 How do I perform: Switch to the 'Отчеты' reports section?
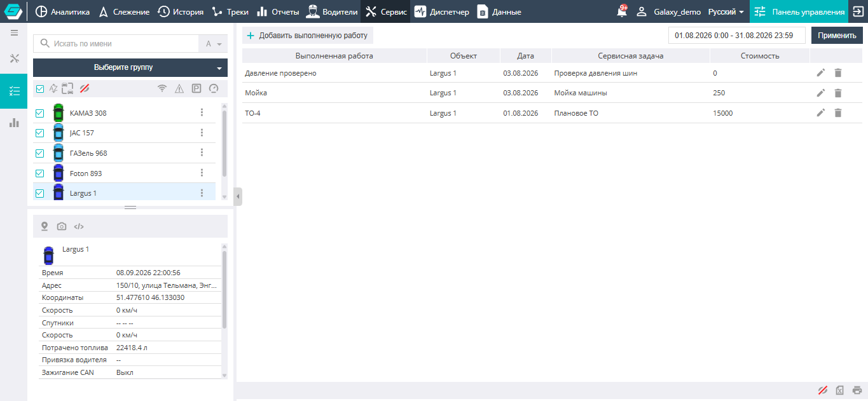[278, 11]
